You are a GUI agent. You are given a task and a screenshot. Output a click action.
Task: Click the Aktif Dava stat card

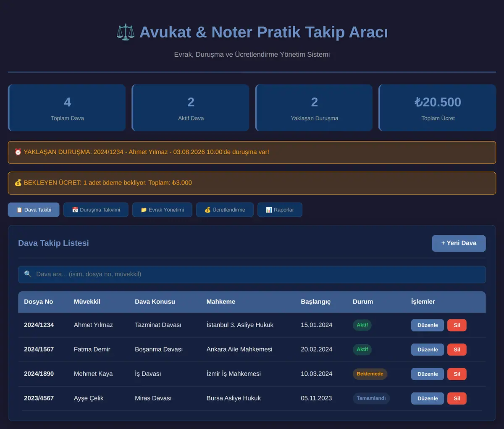(x=191, y=108)
